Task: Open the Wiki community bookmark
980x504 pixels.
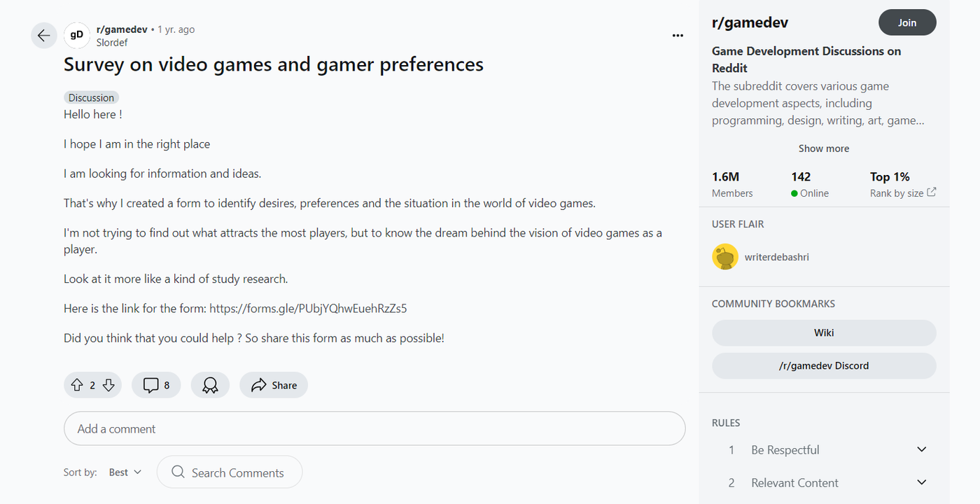Action: tap(824, 332)
